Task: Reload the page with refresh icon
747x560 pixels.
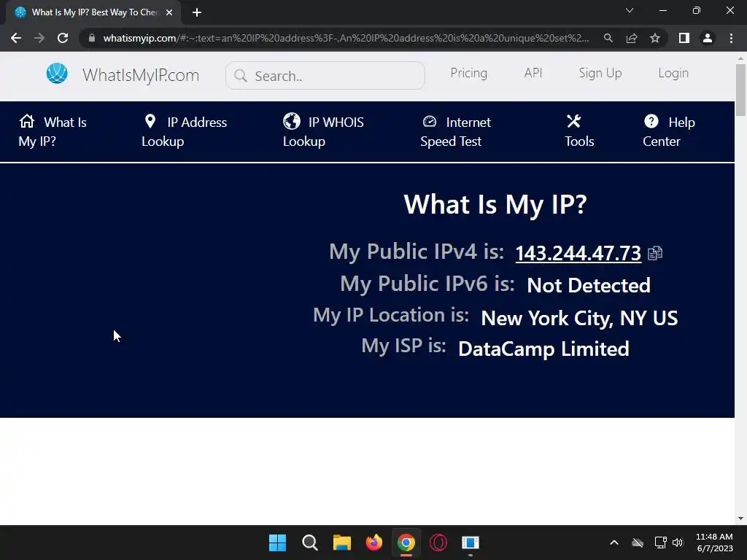Action: click(x=63, y=38)
